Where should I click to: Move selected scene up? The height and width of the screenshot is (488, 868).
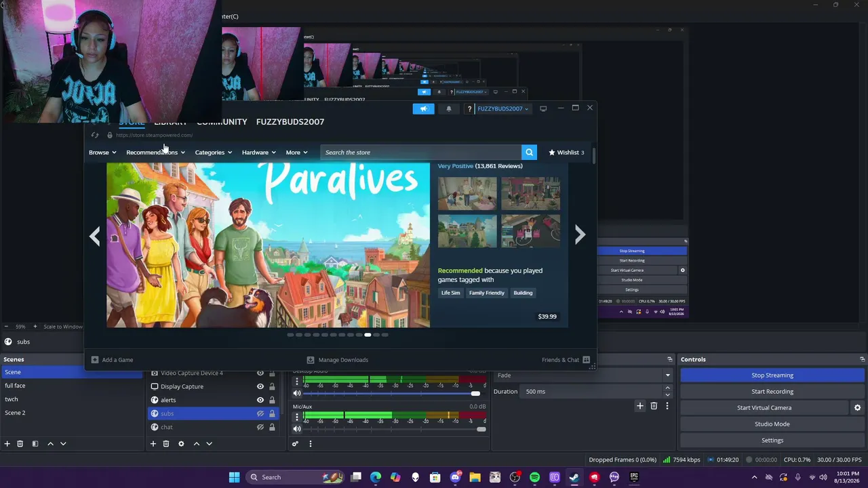tap(50, 444)
